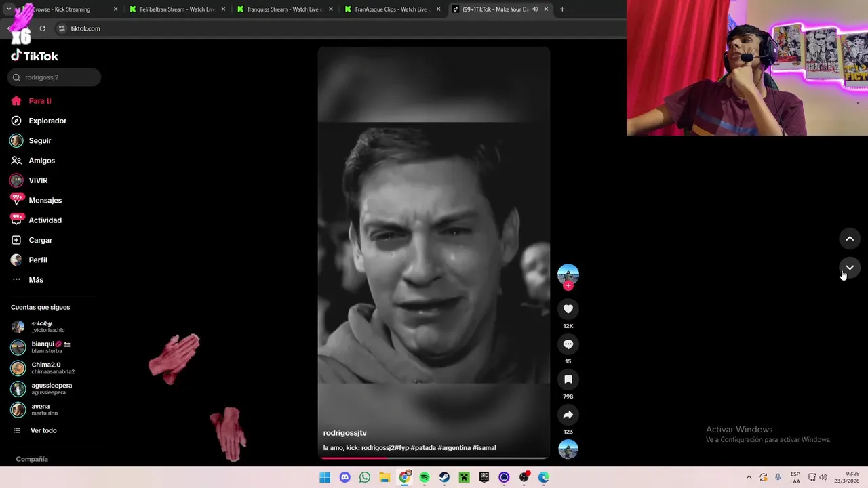This screenshot has height=488, width=868.
Task: Open the tab search dropdown
Action: (x=8, y=9)
